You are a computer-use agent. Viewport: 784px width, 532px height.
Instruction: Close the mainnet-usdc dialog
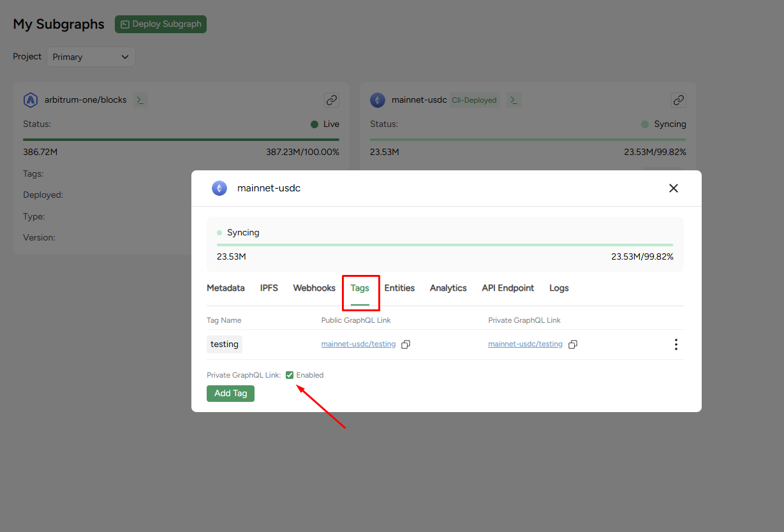[x=674, y=188]
